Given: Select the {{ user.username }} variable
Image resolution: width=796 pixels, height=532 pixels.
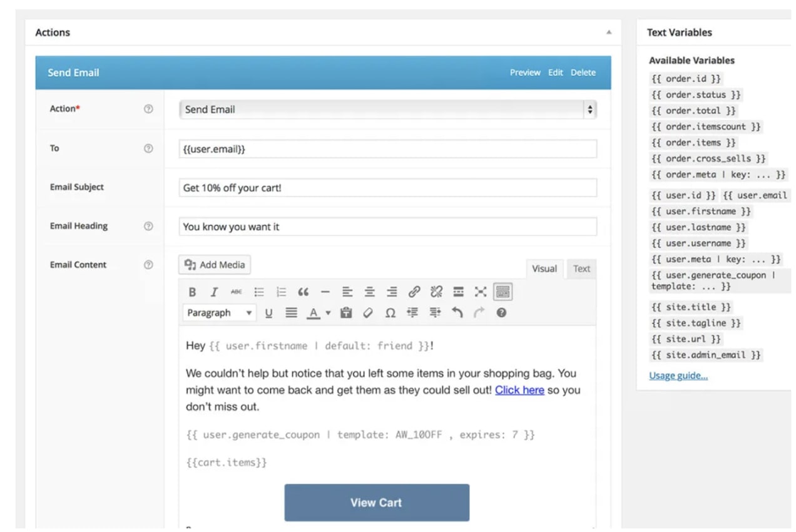Looking at the screenshot, I should pos(699,243).
